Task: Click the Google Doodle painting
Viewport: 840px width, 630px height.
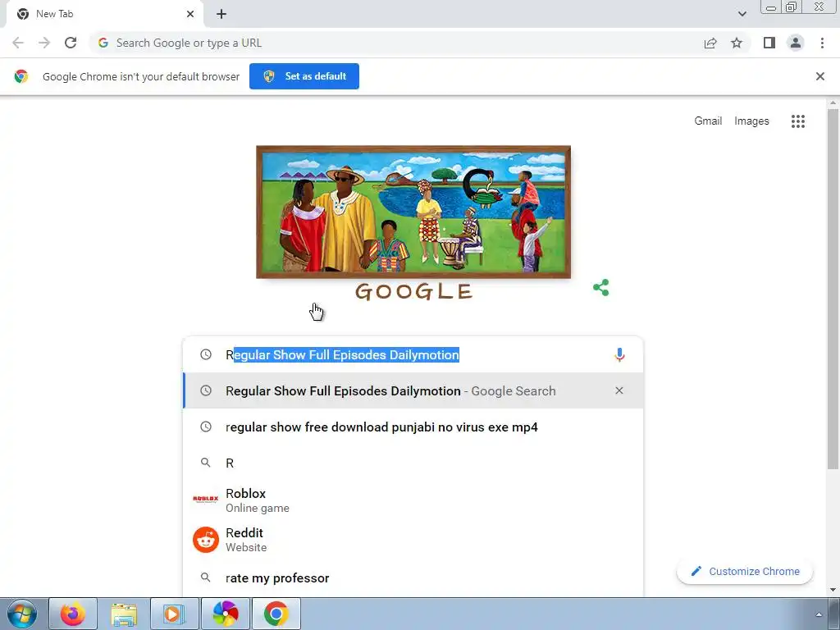Action: coord(413,212)
